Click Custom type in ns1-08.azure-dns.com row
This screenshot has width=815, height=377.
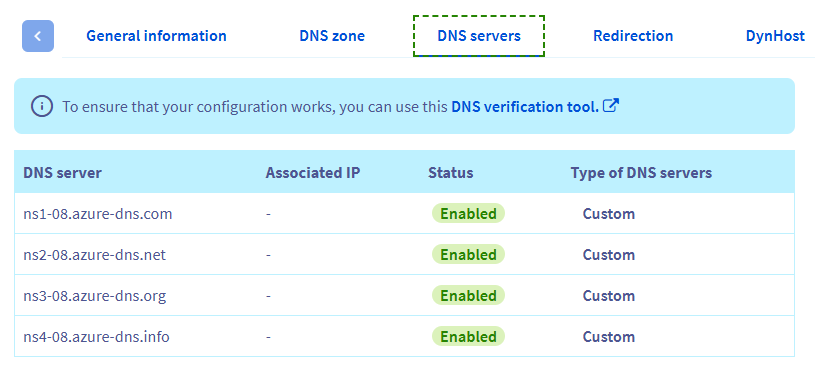[x=609, y=214]
